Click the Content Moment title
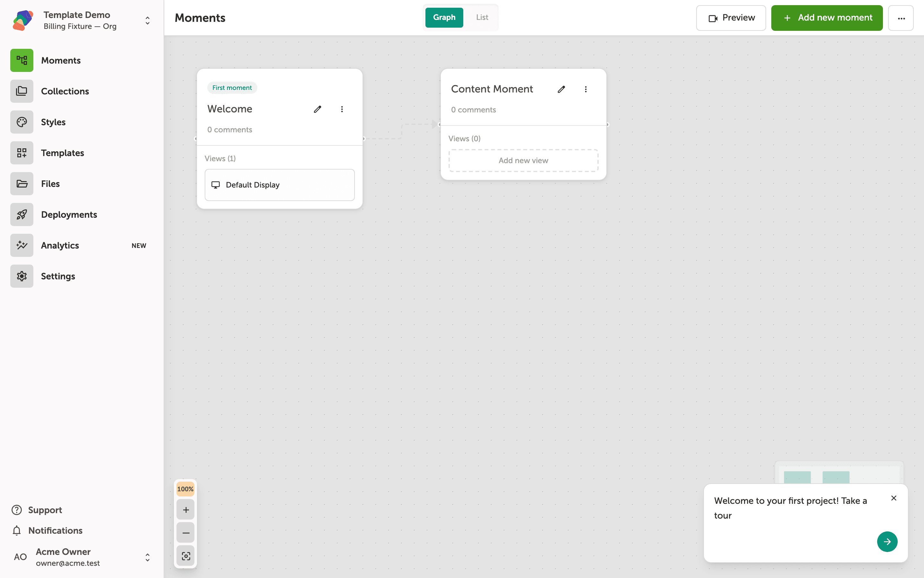Viewport: 924px width, 578px height. [492, 89]
